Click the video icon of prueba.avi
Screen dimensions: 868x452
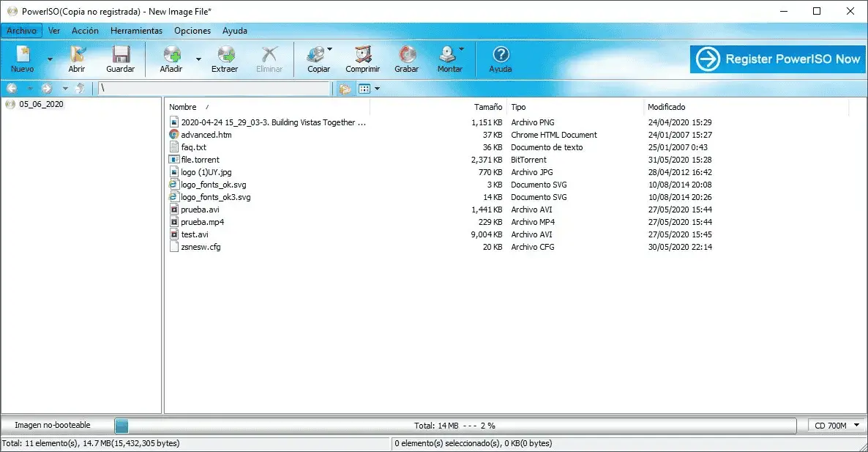[x=174, y=210]
